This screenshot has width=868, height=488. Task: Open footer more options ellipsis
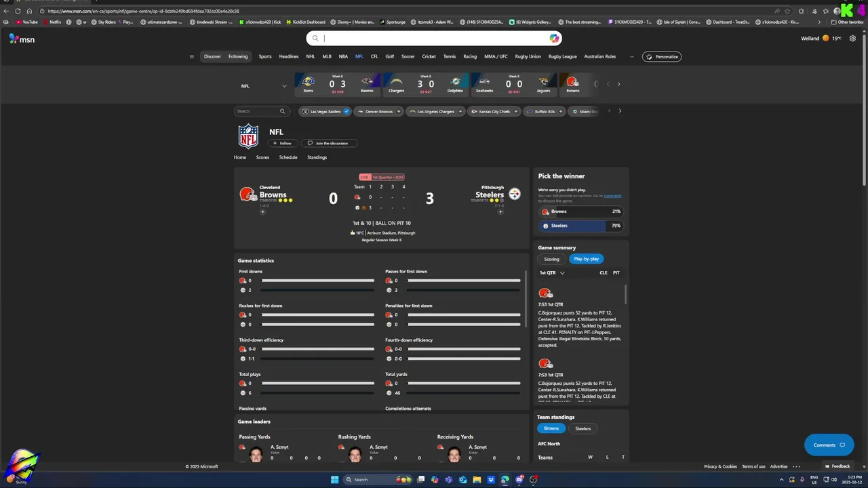pyautogui.click(x=796, y=466)
